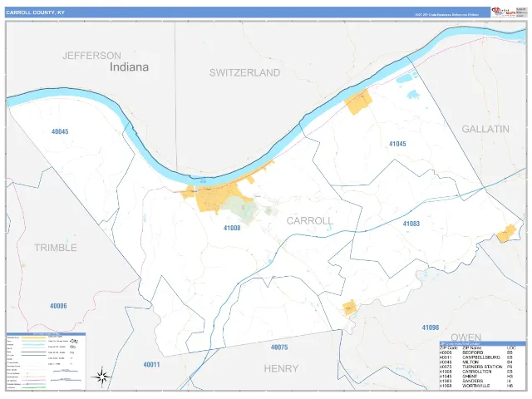Click the publisher logo in the title bar
The image size is (532, 399).
click(x=504, y=12)
